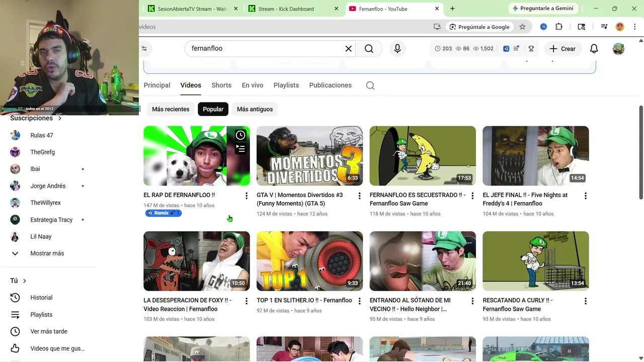Open options for EL JEFE FINAL video
The height and width of the screenshot is (362, 644).
click(x=585, y=196)
